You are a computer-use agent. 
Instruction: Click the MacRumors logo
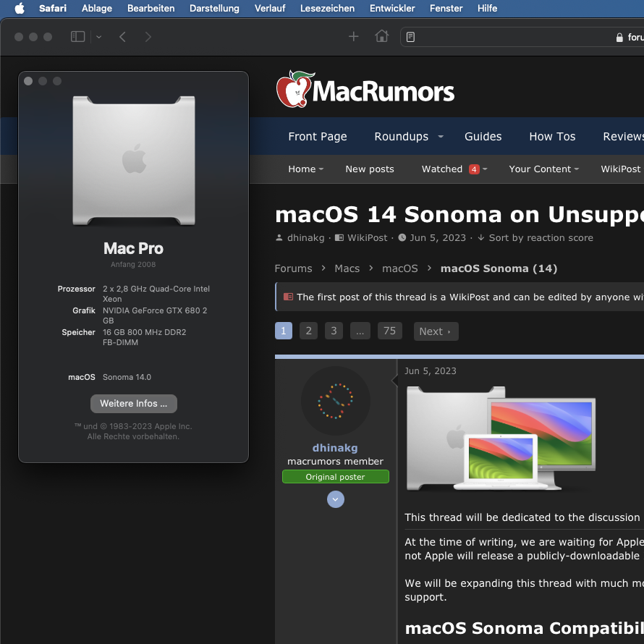pos(365,89)
